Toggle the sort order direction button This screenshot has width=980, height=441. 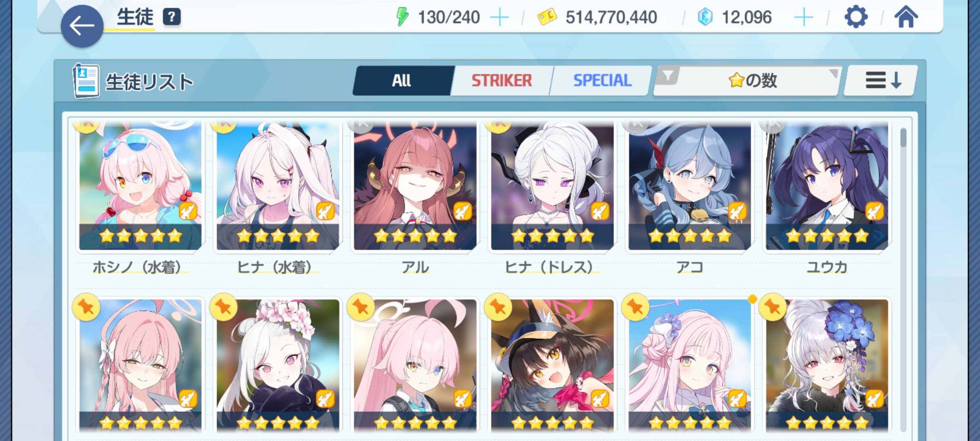tap(880, 80)
